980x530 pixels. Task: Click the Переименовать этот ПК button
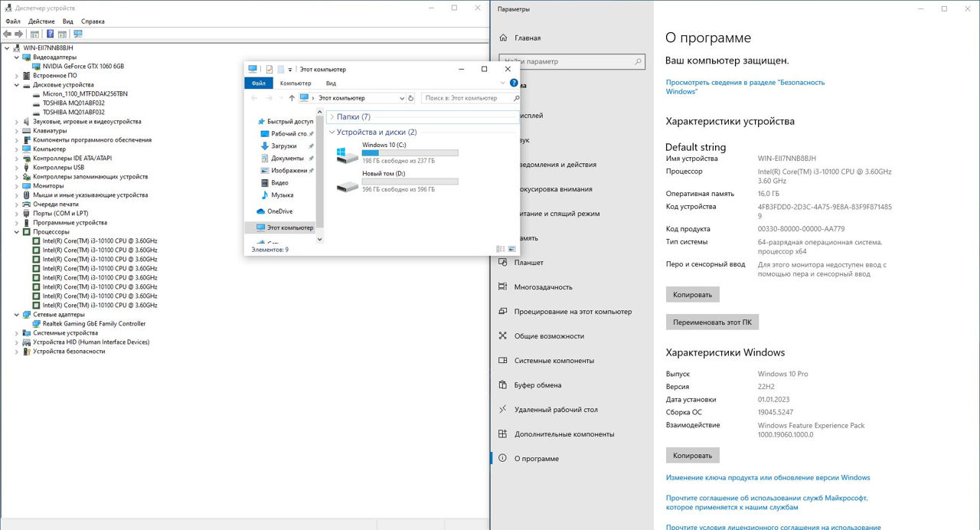point(712,322)
